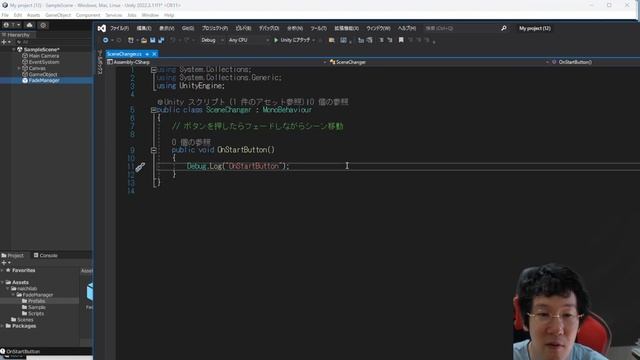Click the comment-out selection icon in Visual Studio

click(x=381, y=40)
